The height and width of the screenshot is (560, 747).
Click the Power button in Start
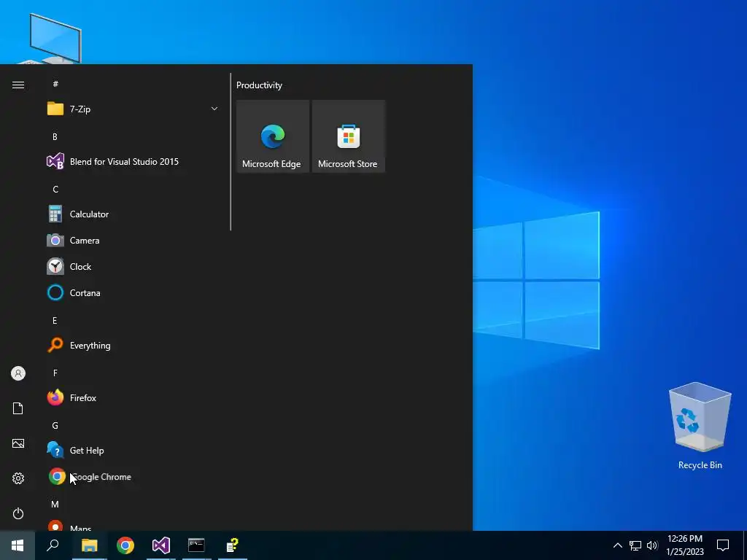[x=18, y=513]
